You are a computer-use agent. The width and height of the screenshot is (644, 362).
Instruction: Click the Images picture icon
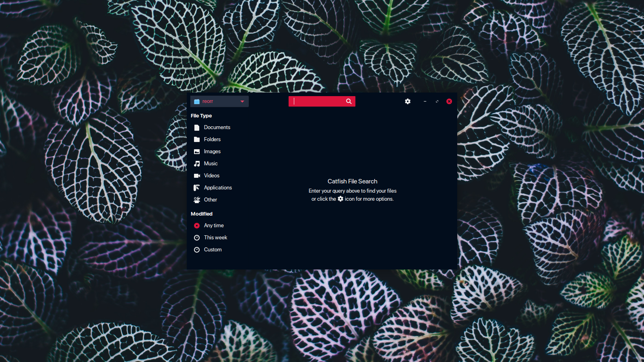(197, 152)
